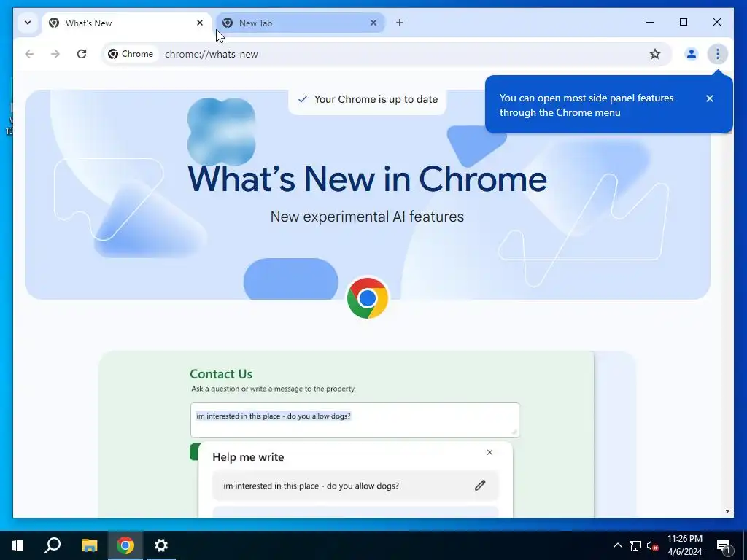Click the Contact Us heading
Viewport: 747px width, 560px height.
221,374
